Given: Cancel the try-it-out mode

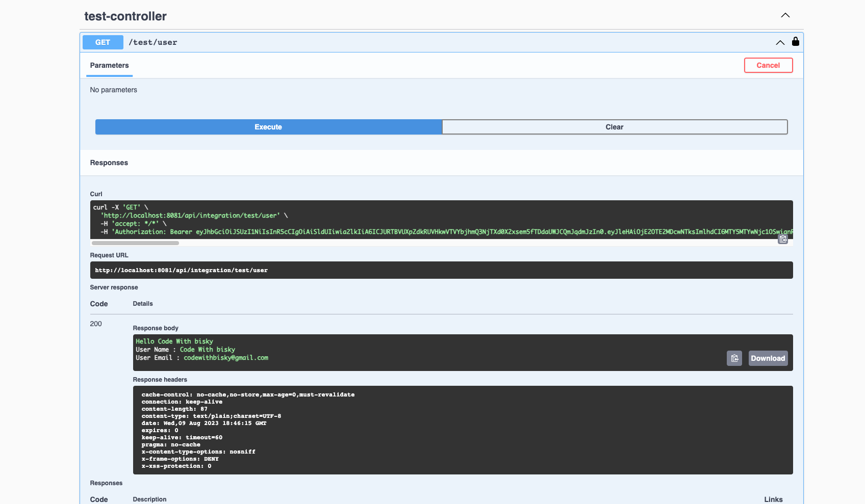Looking at the screenshot, I should point(768,65).
